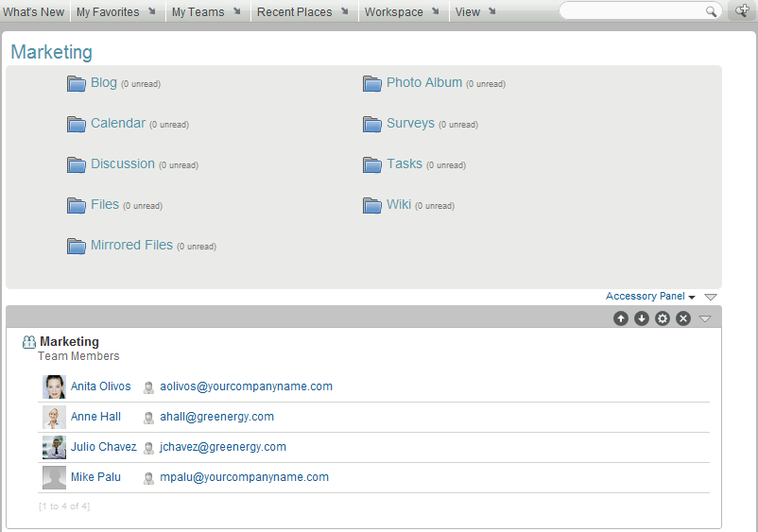This screenshot has height=532, width=758.
Task: Open the Blog folder link
Action: pyautogui.click(x=104, y=82)
